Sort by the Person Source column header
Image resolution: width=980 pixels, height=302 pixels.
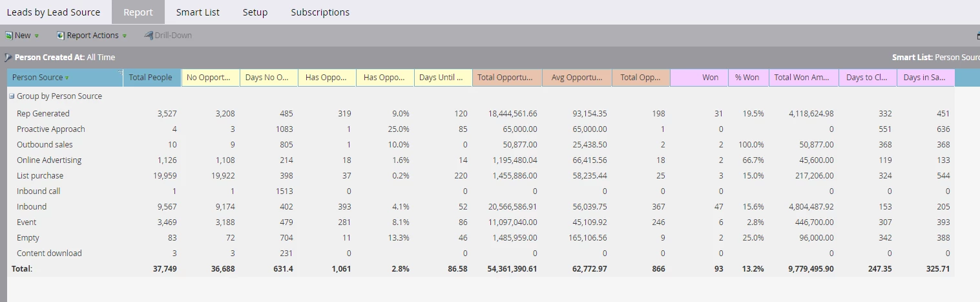tap(65, 78)
